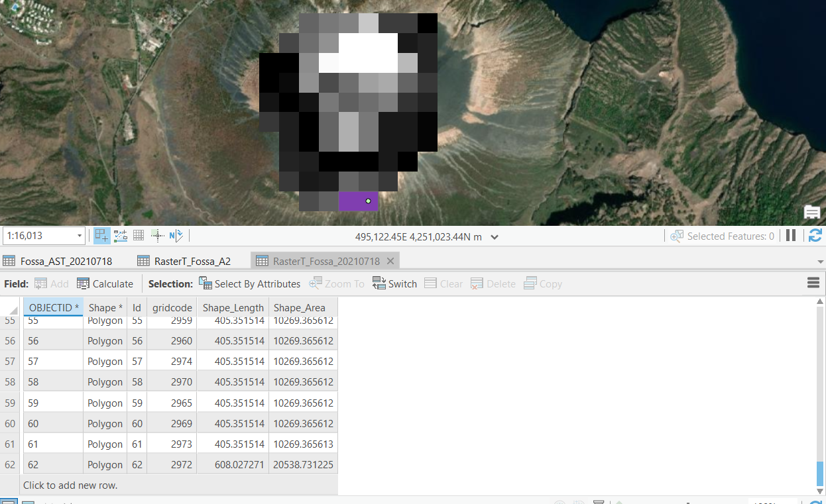Switch the table selection

[394, 283]
